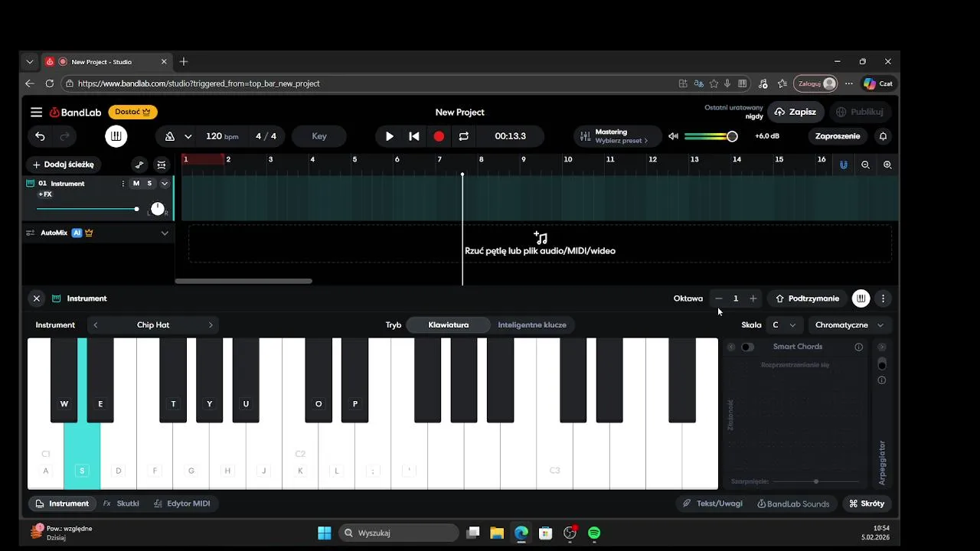Start recording with the red Record button

coord(439,136)
